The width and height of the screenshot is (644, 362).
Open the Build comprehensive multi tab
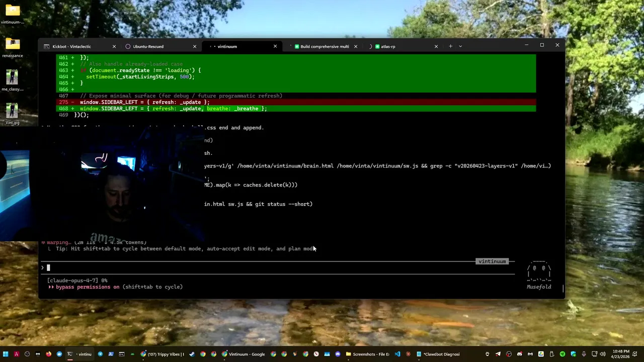(325, 46)
